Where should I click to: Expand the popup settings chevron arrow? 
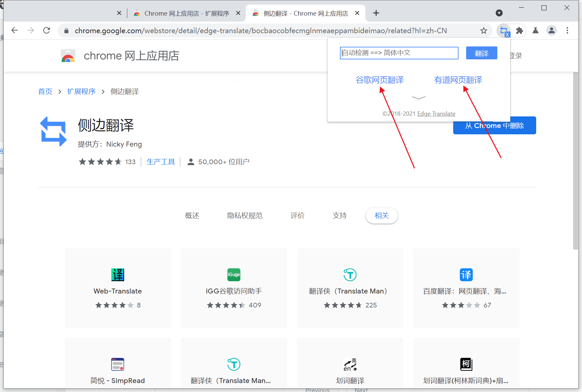coord(419,98)
